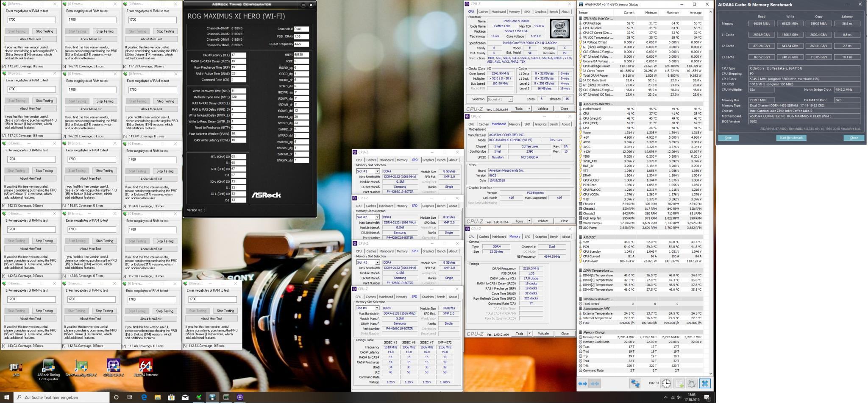Open File Explorer from the taskbar
Image resolution: width=868 pixels, height=404 pixels.
click(158, 397)
